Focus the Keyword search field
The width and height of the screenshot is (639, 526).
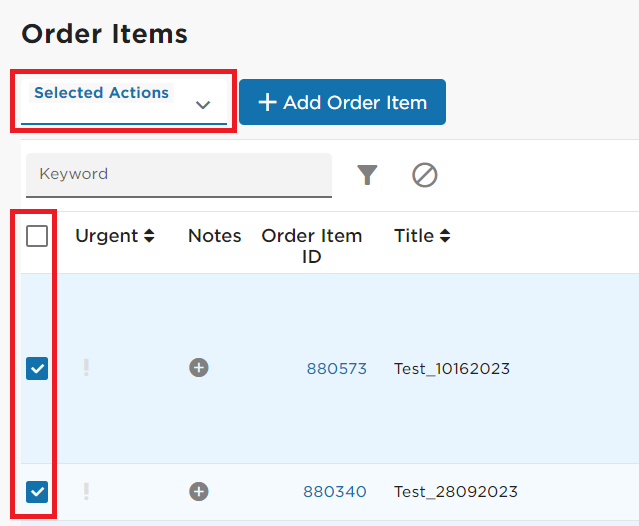pos(179,175)
